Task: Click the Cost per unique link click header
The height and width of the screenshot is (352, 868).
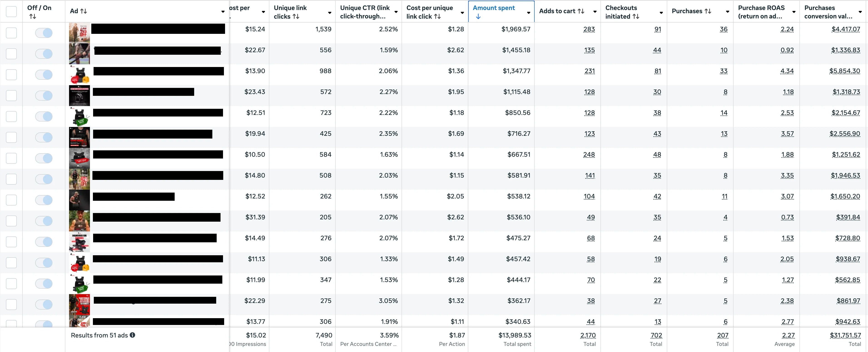Action: coord(429,12)
